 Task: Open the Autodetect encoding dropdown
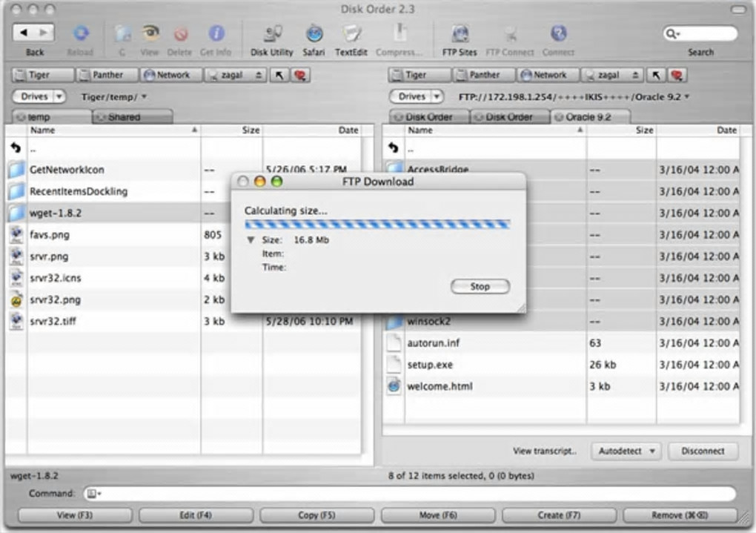[x=626, y=451]
